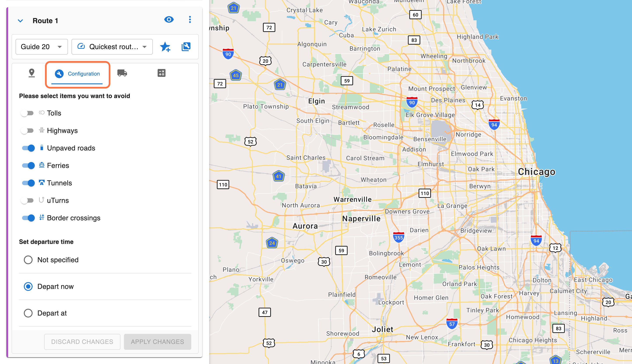This screenshot has height=364, width=632.
Task: Click the APPLY CHANGES button
Action: (157, 342)
